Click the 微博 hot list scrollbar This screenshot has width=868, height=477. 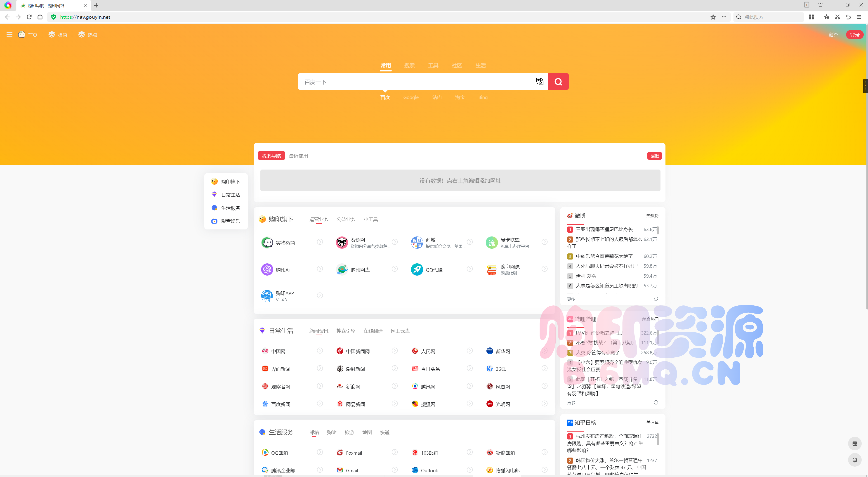[x=658, y=230]
